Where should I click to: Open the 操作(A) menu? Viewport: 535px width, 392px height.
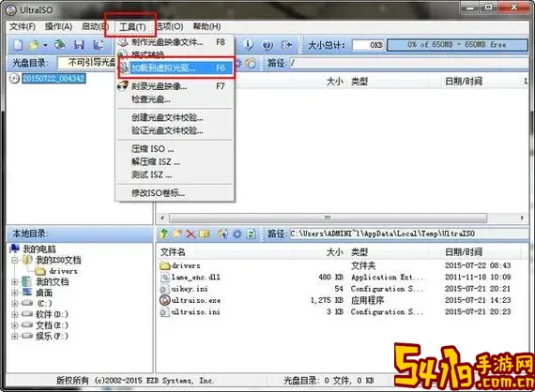[x=59, y=26]
